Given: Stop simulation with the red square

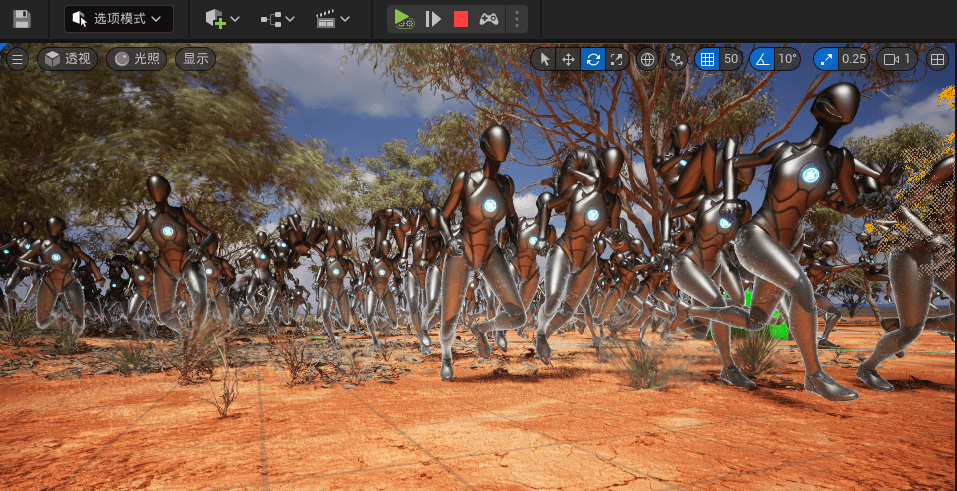Looking at the screenshot, I should 460,19.
